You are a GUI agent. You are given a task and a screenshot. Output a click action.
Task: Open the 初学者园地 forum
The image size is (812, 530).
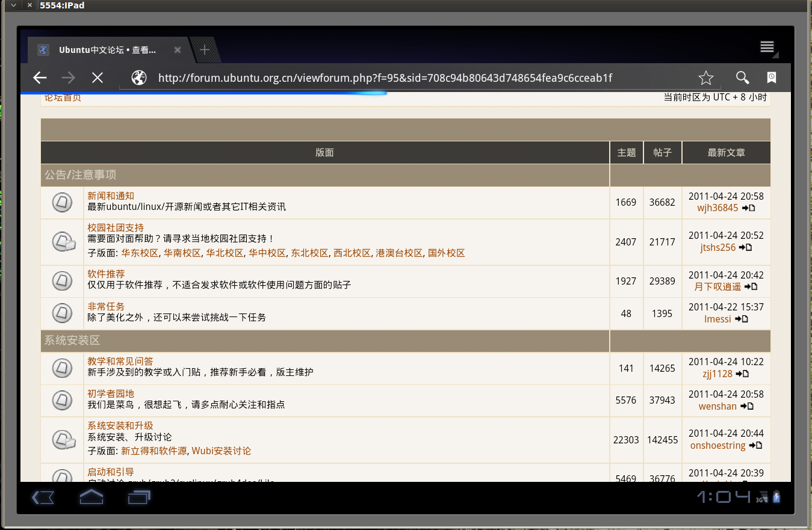coord(111,393)
